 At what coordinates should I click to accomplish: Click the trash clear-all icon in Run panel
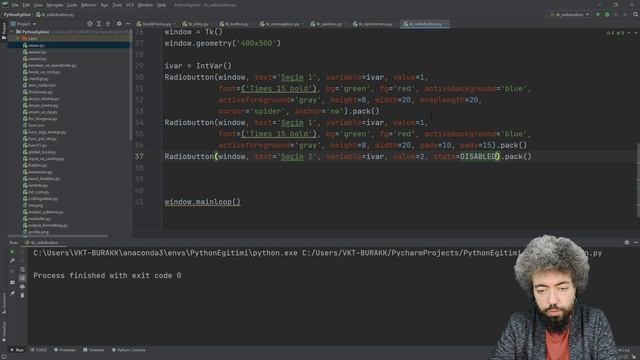22,295
